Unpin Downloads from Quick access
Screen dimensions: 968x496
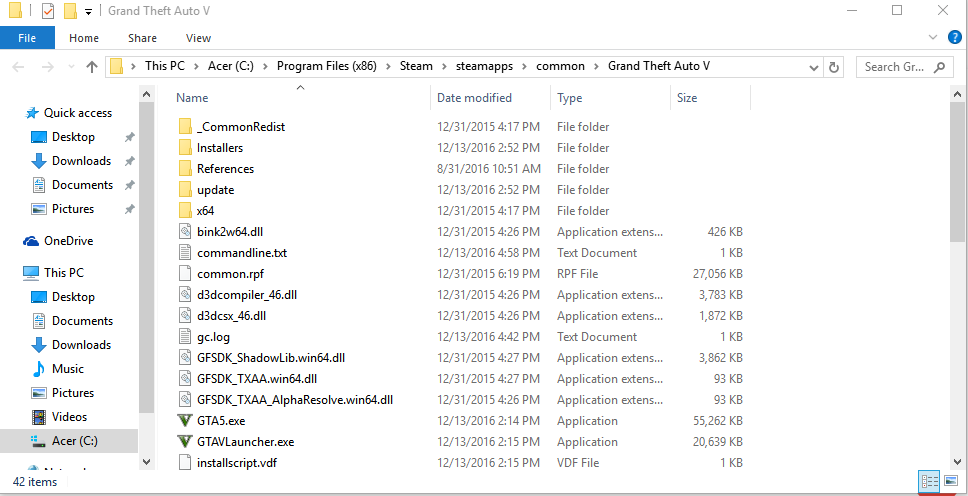coord(129,161)
